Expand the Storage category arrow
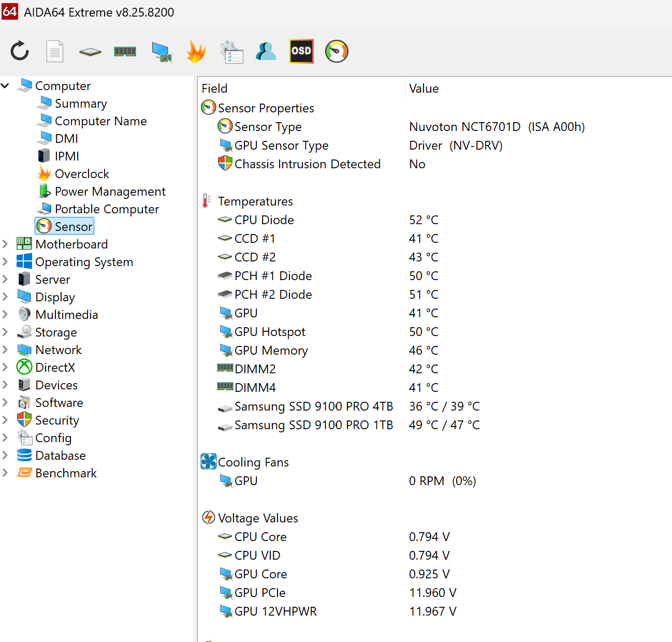 tap(5, 332)
